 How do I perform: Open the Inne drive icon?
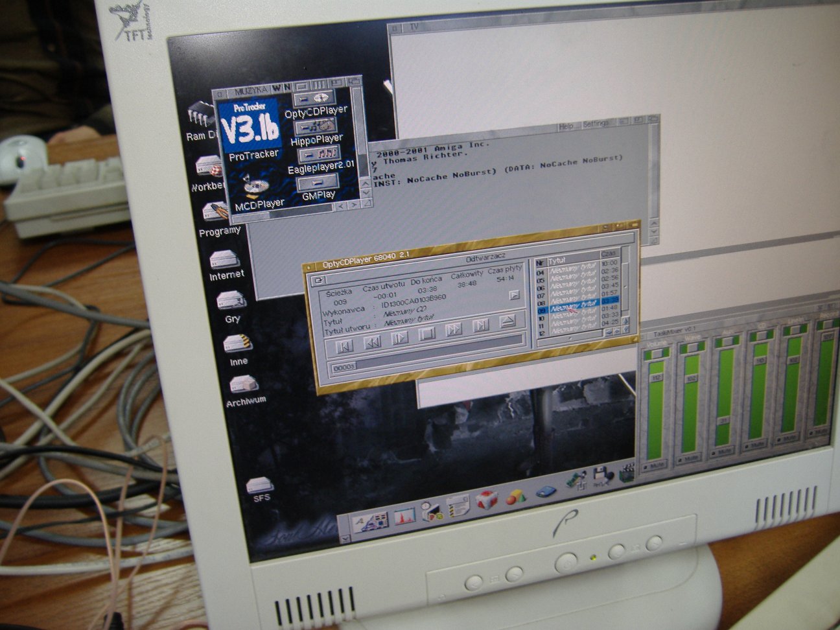(238, 344)
